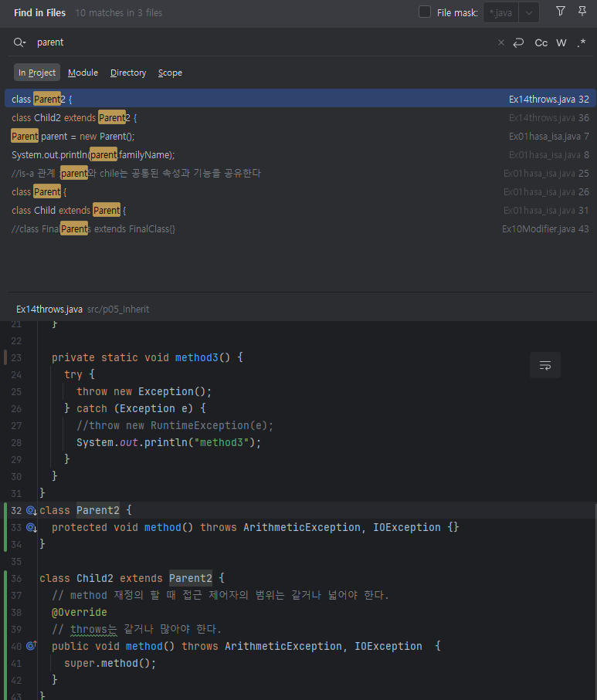Click 'Ex14throws.java' preview file name

(x=49, y=309)
